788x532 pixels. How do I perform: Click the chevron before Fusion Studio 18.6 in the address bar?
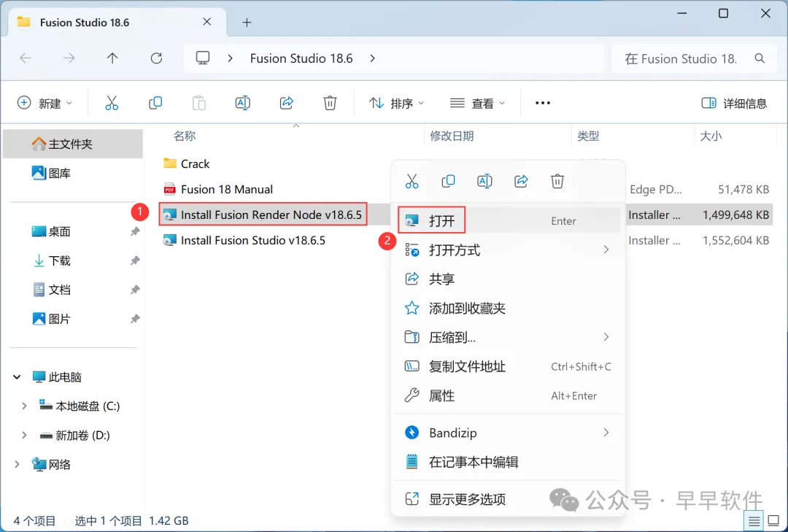click(x=230, y=58)
